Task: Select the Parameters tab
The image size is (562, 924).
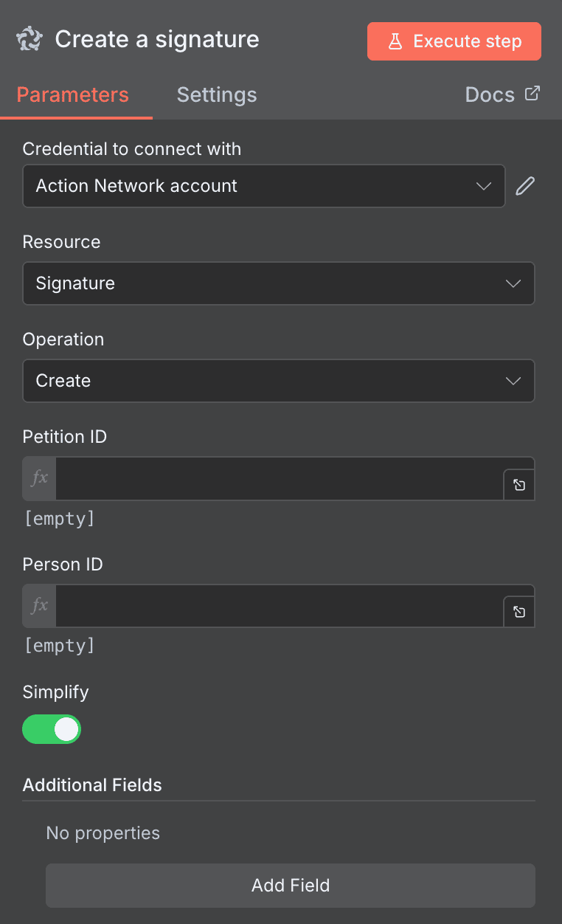Action: (x=72, y=94)
